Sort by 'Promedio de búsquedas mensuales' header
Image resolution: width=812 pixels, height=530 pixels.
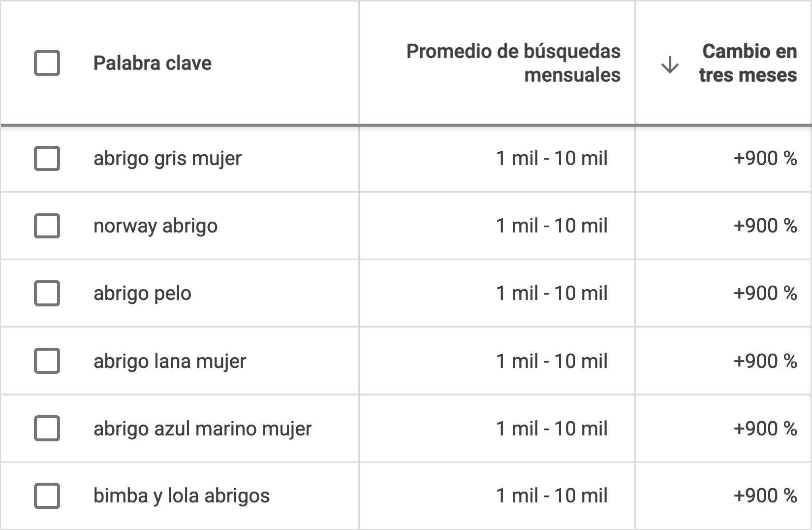coord(513,63)
